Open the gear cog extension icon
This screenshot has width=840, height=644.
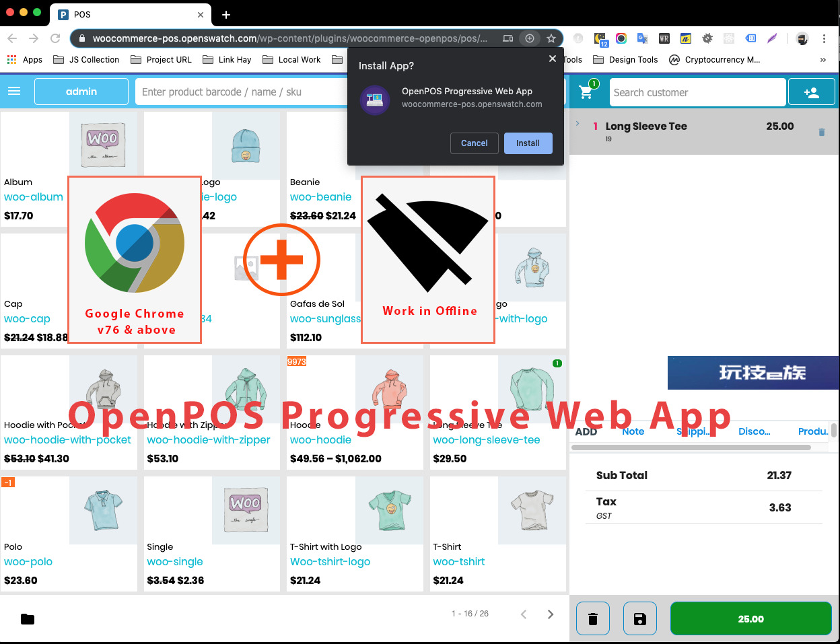click(707, 38)
